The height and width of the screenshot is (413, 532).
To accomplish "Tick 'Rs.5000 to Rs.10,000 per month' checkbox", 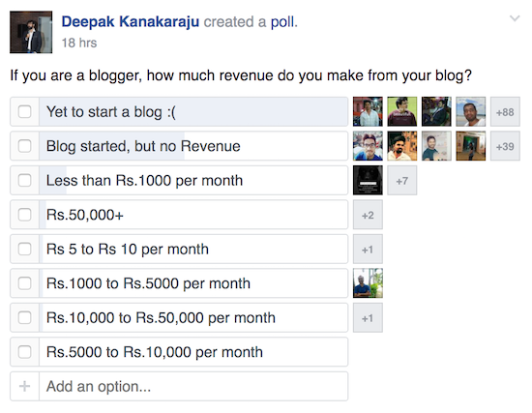I will 25,352.
